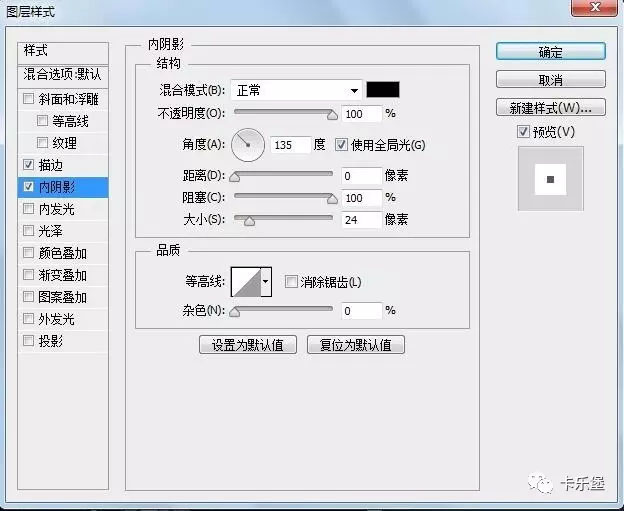624x511 pixels.
Task: Click the 确定 button
Action: tap(551, 52)
